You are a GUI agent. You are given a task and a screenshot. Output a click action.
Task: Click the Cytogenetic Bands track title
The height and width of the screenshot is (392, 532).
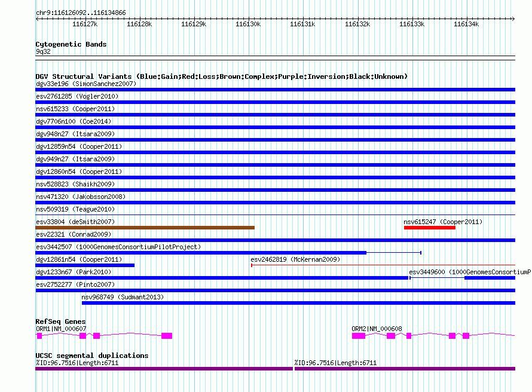click(71, 44)
